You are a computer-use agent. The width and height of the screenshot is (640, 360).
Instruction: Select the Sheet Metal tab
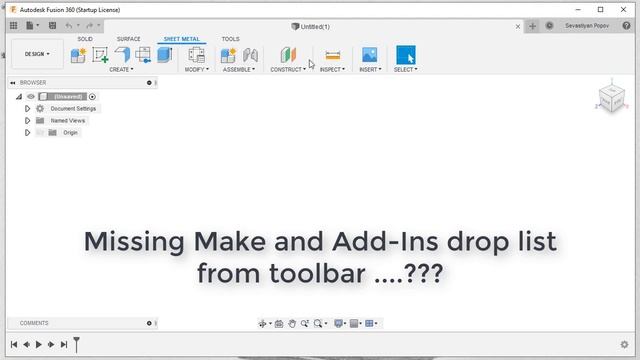click(182, 39)
